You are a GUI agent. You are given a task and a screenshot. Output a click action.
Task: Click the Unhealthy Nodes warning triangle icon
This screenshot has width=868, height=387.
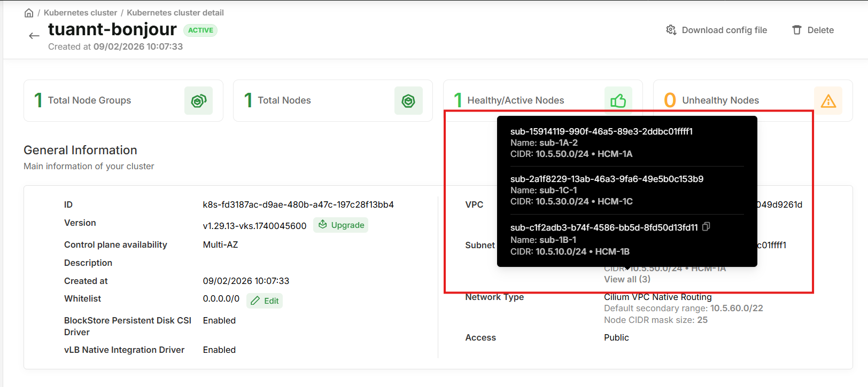[x=828, y=100]
